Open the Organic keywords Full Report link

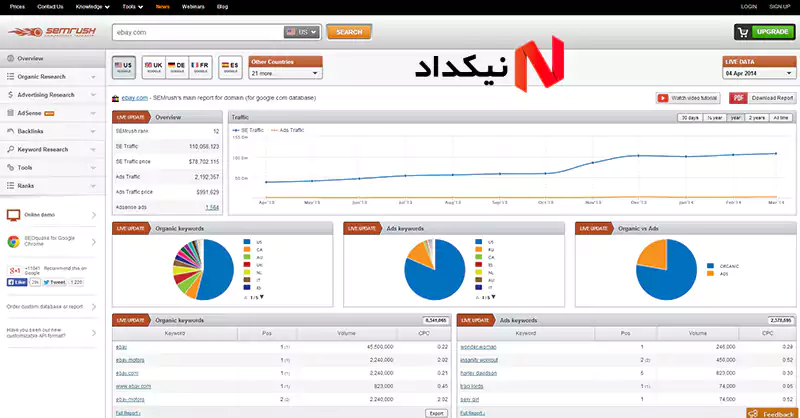pyautogui.click(x=128, y=413)
